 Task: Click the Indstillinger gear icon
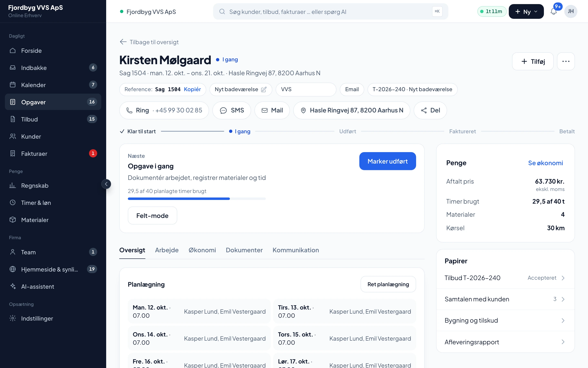coord(13,318)
